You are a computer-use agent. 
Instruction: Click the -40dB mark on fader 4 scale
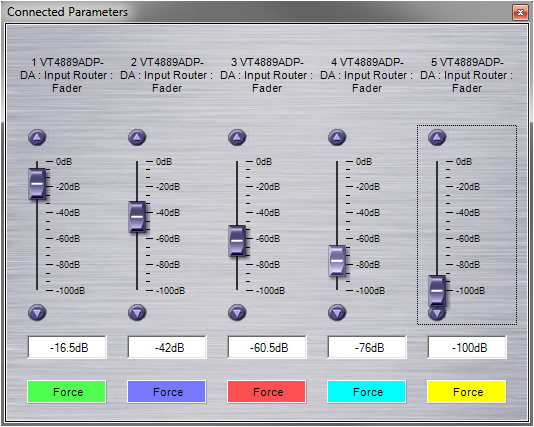click(x=368, y=213)
